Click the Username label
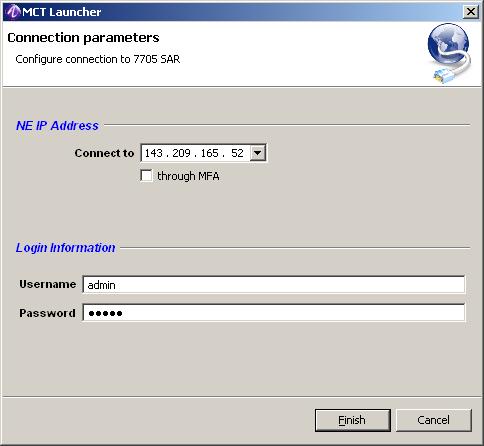Screen dimensions: 484x446 pyautogui.click(x=48, y=284)
